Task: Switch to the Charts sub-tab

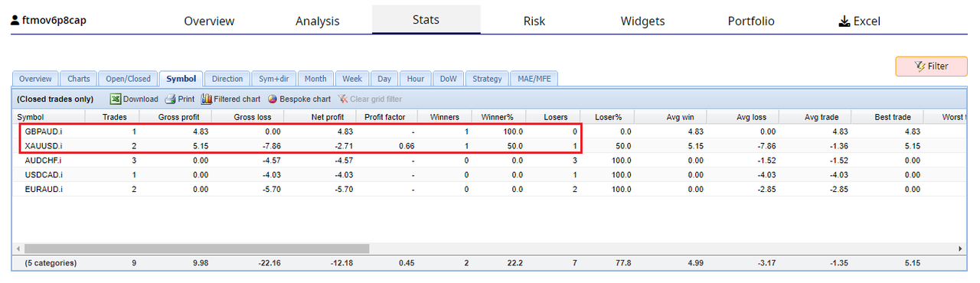Action: tap(79, 79)
